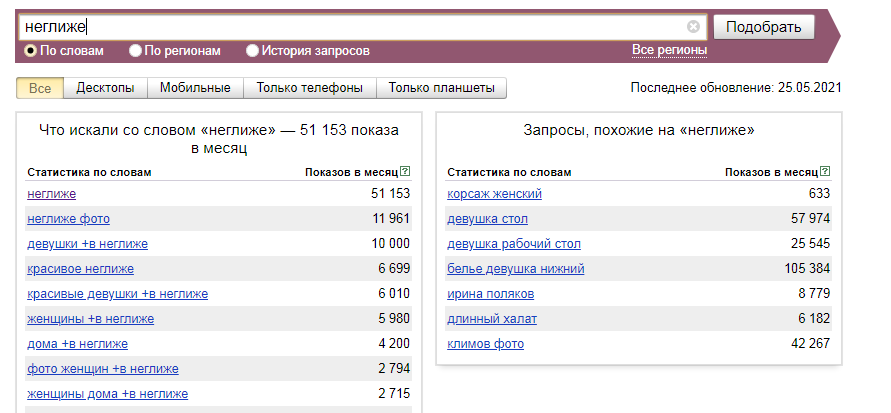The image size is (891, 413).
Task: Click the 'Последнее обновление: 25.05.2021' text
Action: coord(736,88)
